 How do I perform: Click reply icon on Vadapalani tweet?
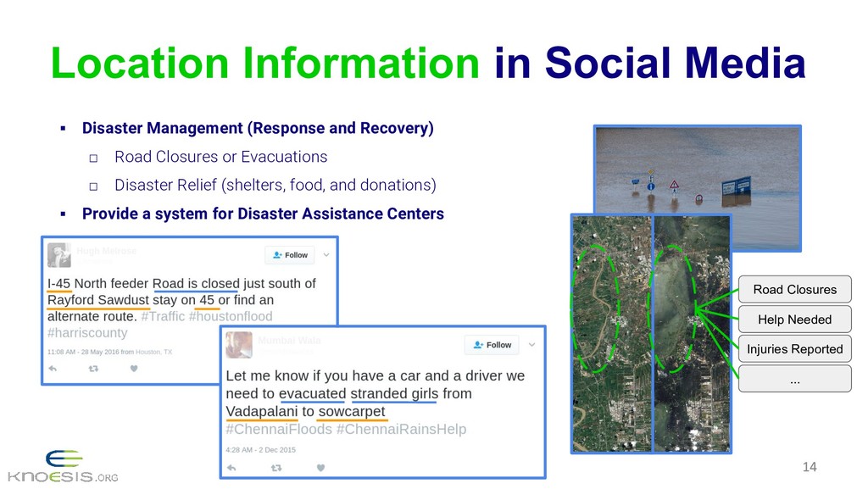coord(231,468)
